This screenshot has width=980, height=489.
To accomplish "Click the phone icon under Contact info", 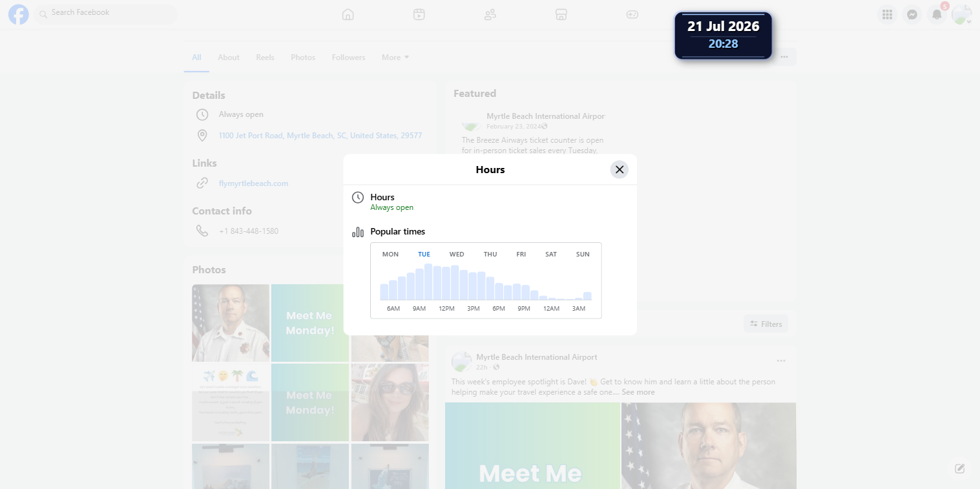I will point(202,231).
